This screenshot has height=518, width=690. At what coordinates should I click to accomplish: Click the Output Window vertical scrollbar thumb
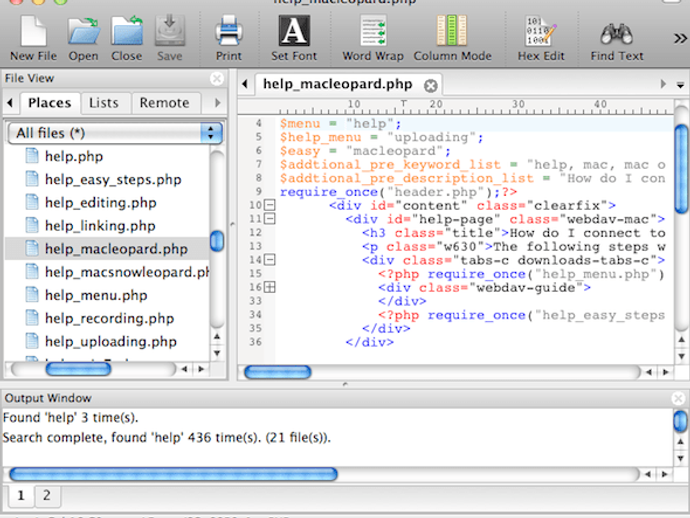pos(680,421)
